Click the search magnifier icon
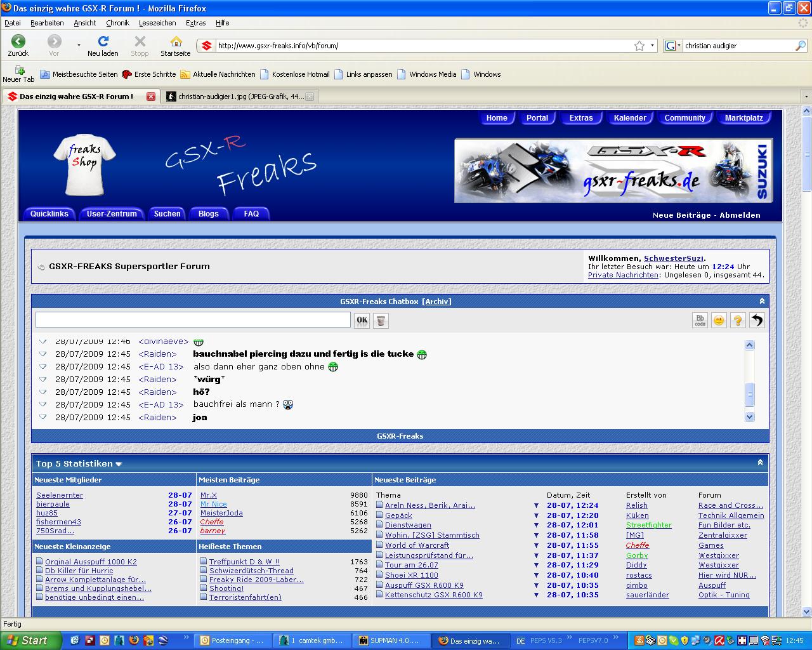Viewport: 812px width, 650px height. [x=801, y=46]
